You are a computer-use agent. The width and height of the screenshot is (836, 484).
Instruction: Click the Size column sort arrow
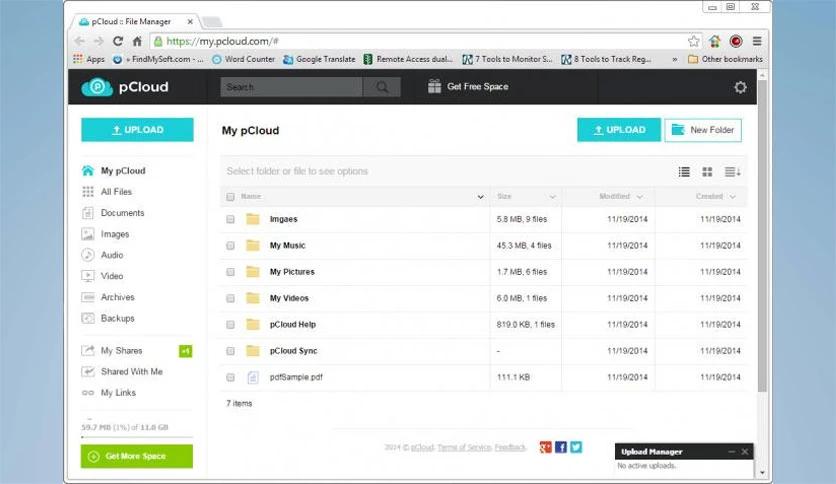click(552, 197)
